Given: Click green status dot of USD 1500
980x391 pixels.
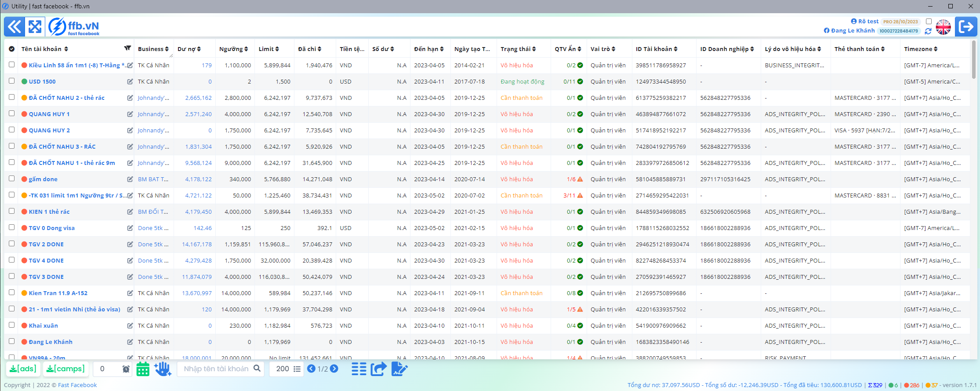Looking at the screenshot, I should [25, 81].
